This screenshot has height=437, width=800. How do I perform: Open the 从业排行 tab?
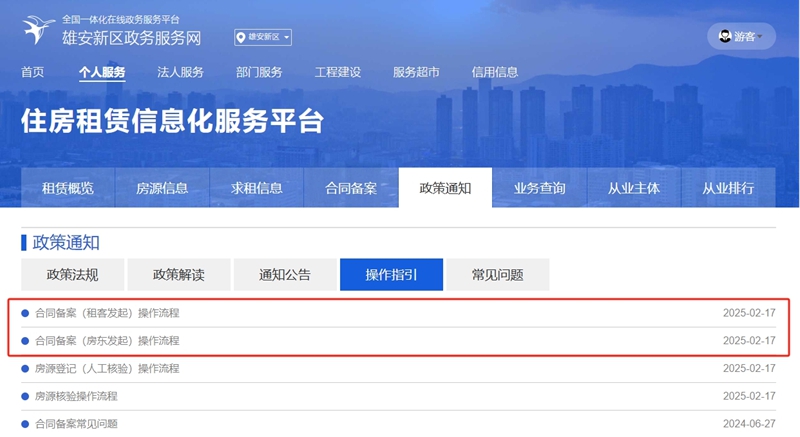pos(728,188)
